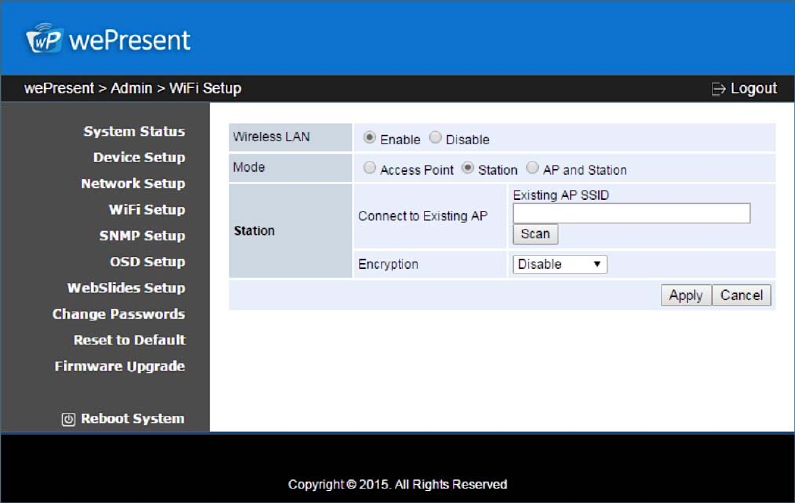Click the Wireless LAN label
Viewport: 795px width, 503px height.
271,137
